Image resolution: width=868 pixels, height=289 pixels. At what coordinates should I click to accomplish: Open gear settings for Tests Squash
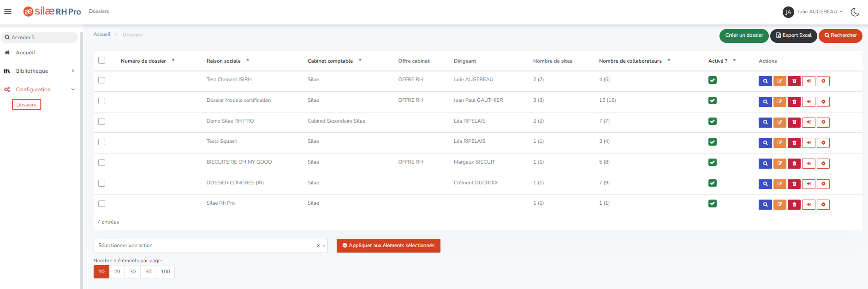click(823, 143)
